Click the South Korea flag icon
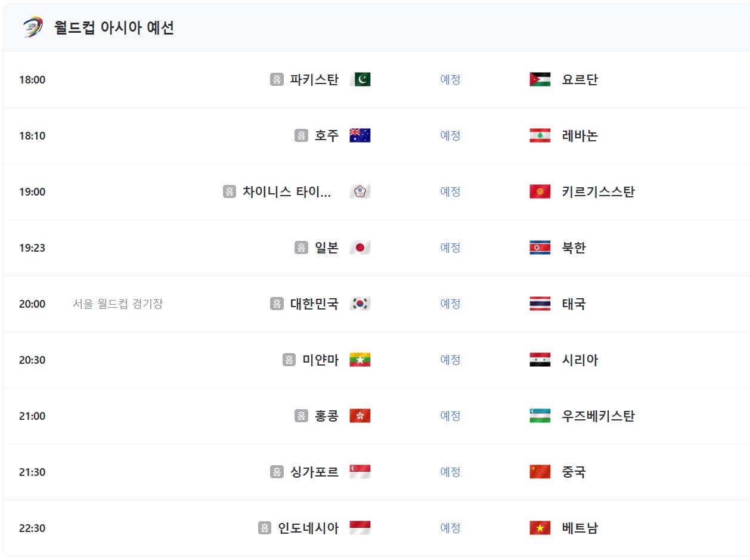The image size is (750, 560). pyautogui.click(x=361, y=304)
